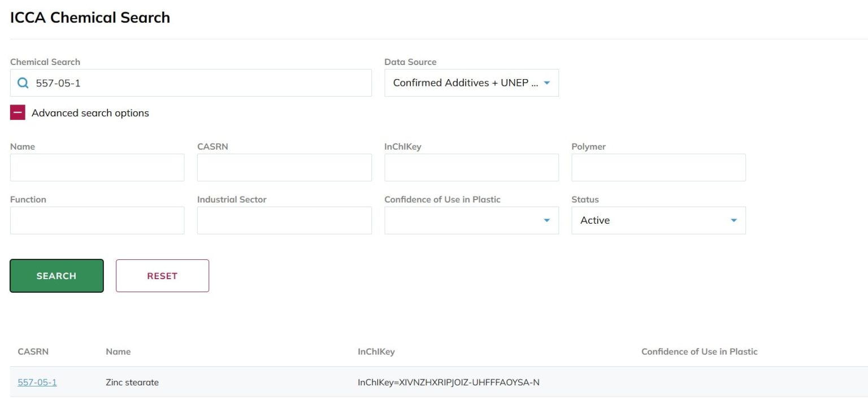Select the Chemical Search text box
The image size is (868, 404).
click(x=190, y=82)
